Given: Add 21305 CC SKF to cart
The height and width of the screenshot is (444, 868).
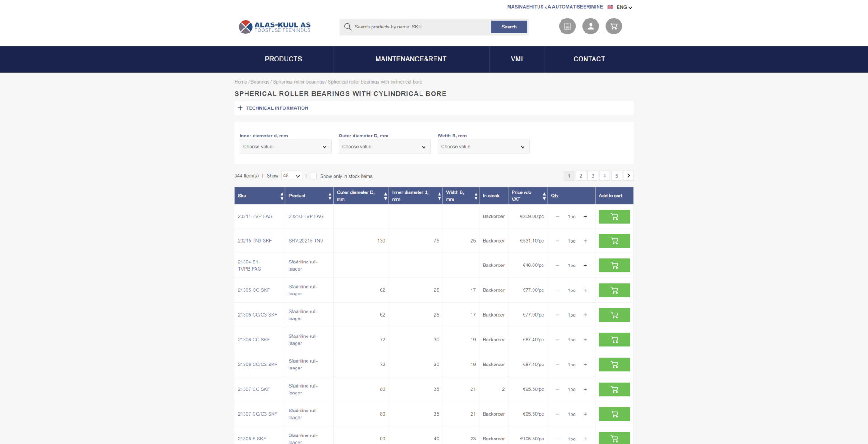Looking at the screenshot, I should click(614, 290).
